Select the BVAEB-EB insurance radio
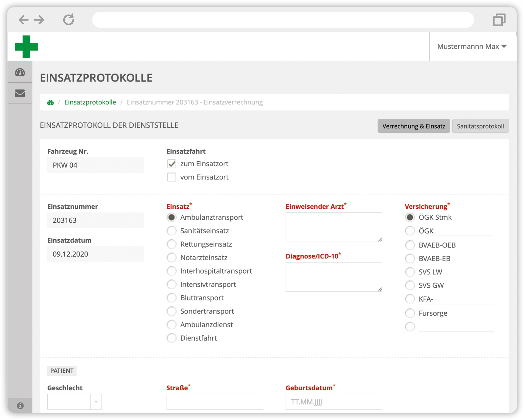This screenshot has height=420, width=524. tap(410, 259)
